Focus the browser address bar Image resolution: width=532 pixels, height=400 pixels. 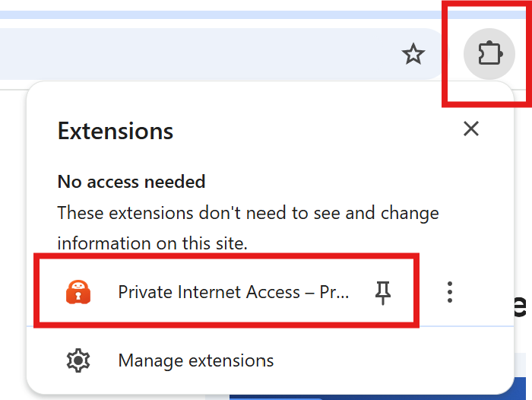tap(190, 54)
